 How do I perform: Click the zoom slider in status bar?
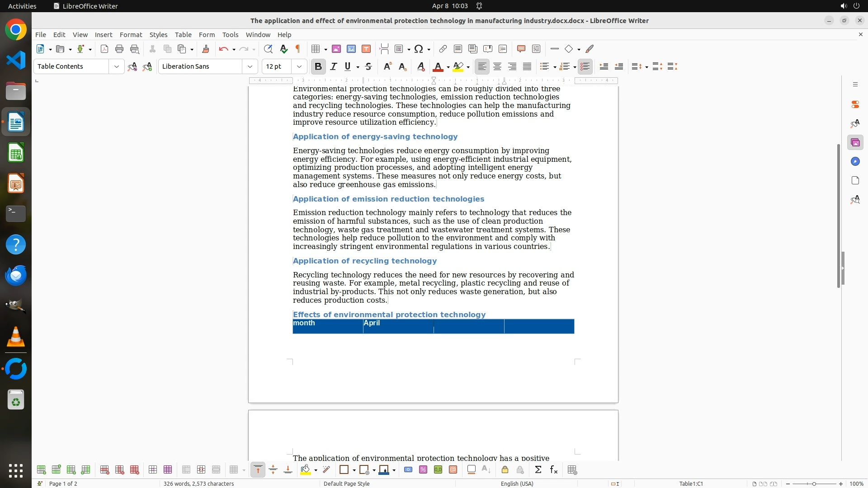pos(814,483)
